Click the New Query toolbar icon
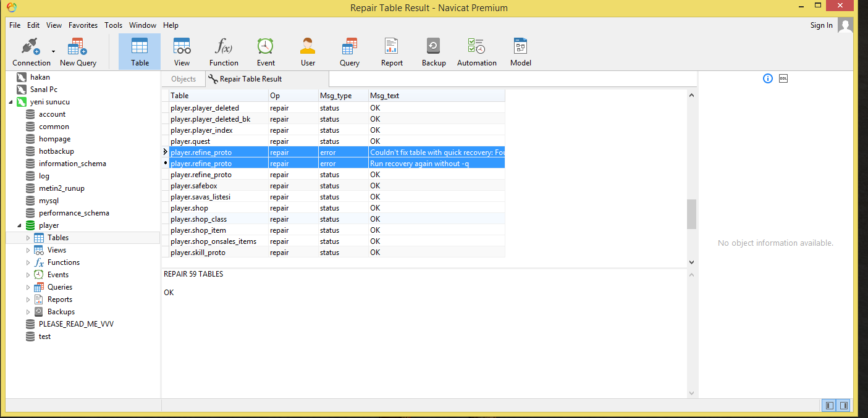The height and width of the screenshot is (418, 868). pyautogui.click(x=78, y=47)
